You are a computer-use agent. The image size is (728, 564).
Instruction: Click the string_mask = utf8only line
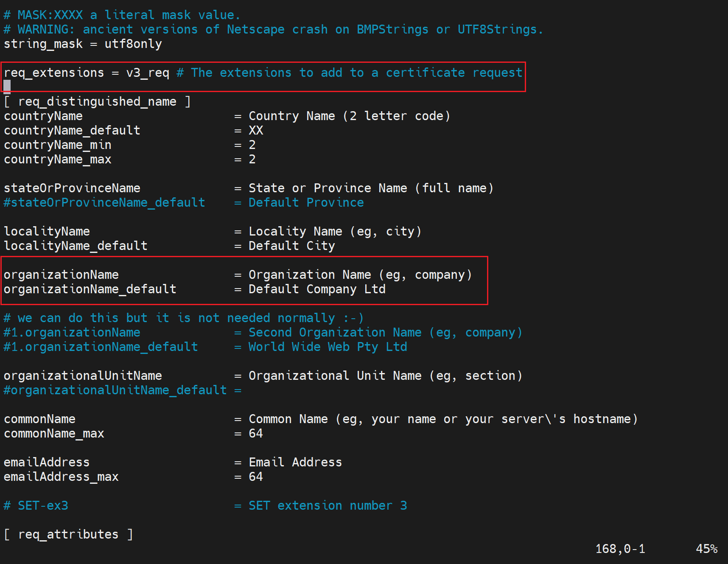pos(83,44)
